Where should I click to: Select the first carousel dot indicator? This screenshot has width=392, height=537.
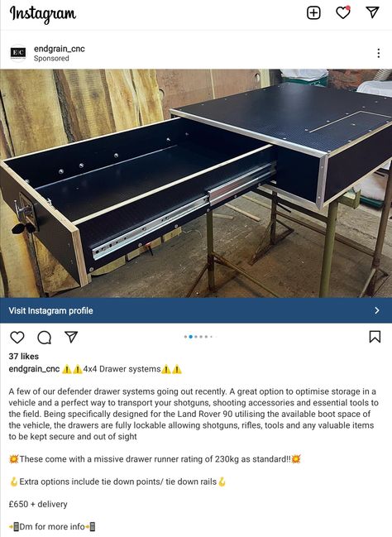185,337
